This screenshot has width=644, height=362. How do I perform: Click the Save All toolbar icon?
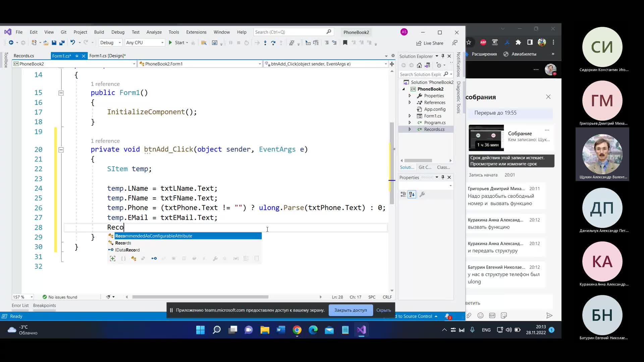coord(62,43)
